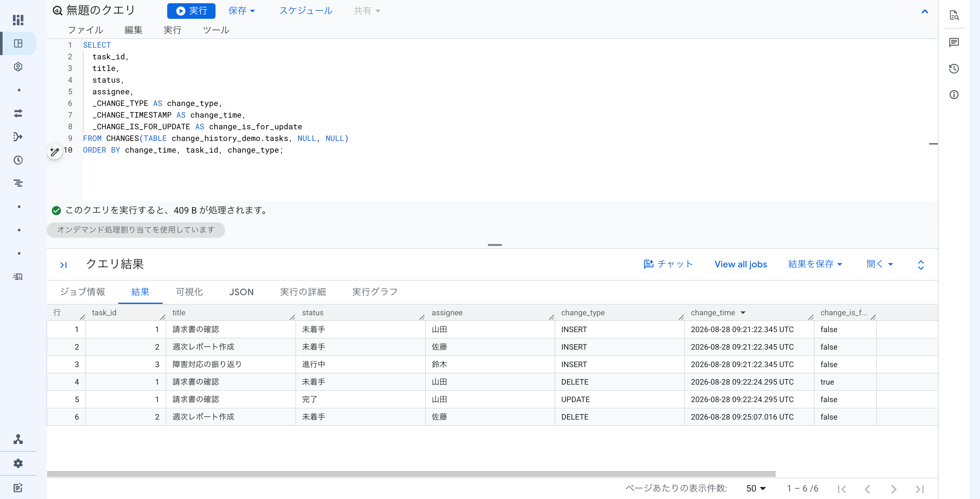Open the ツール menu
This screenshot has width=980, height=499.
pos(216,30)
